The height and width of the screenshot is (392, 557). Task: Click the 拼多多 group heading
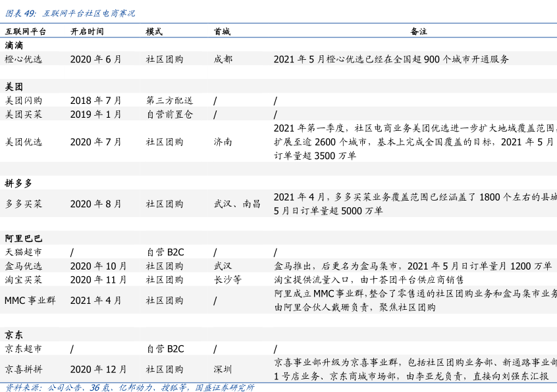pyautogui.click(x=18, y=183)
